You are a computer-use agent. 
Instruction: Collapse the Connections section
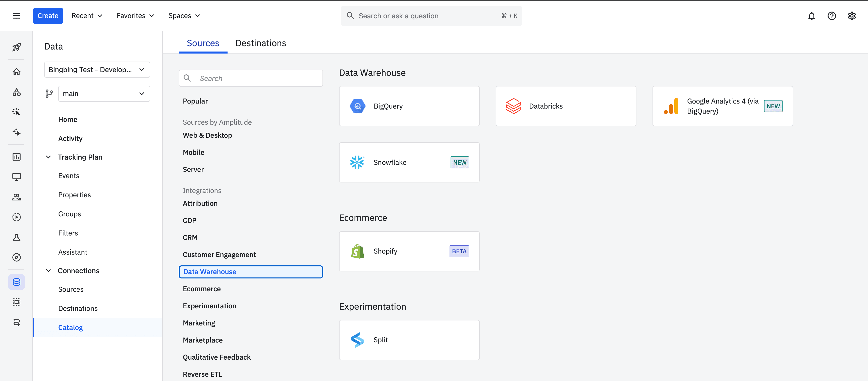(48, 271)
